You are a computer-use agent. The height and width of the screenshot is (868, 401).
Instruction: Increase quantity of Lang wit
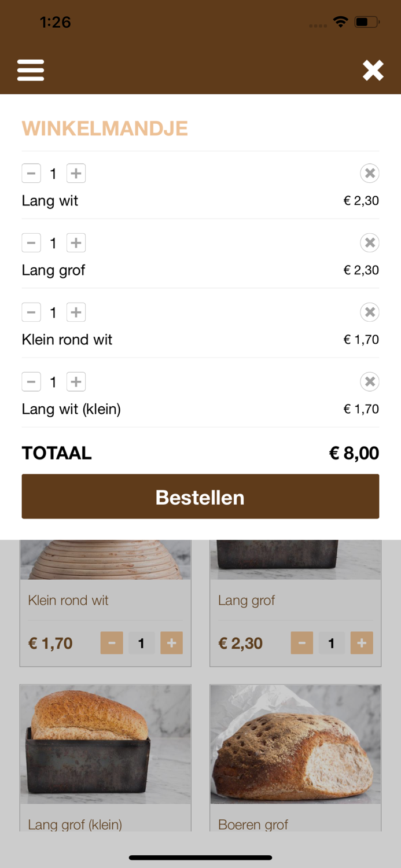75,173
